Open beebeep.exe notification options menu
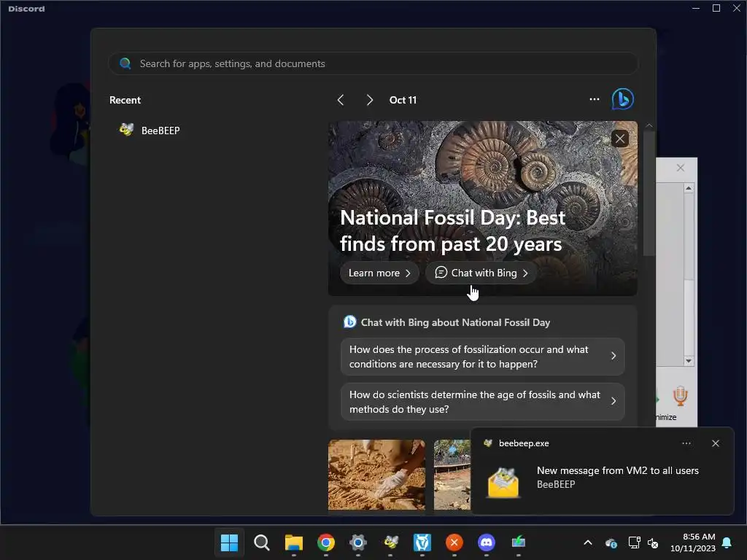Viewport: 747px width, 560px height. [x=686, y=443]
